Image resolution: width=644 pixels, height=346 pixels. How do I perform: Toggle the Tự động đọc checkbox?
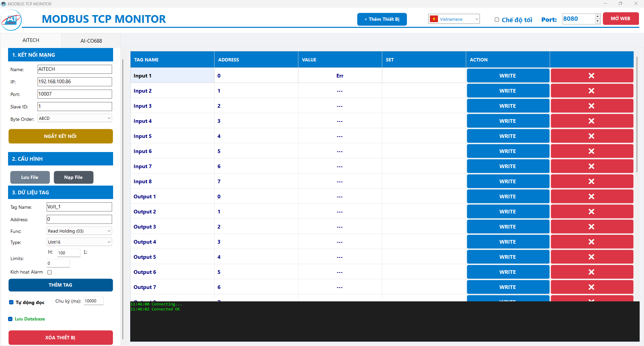click(11, 302)
